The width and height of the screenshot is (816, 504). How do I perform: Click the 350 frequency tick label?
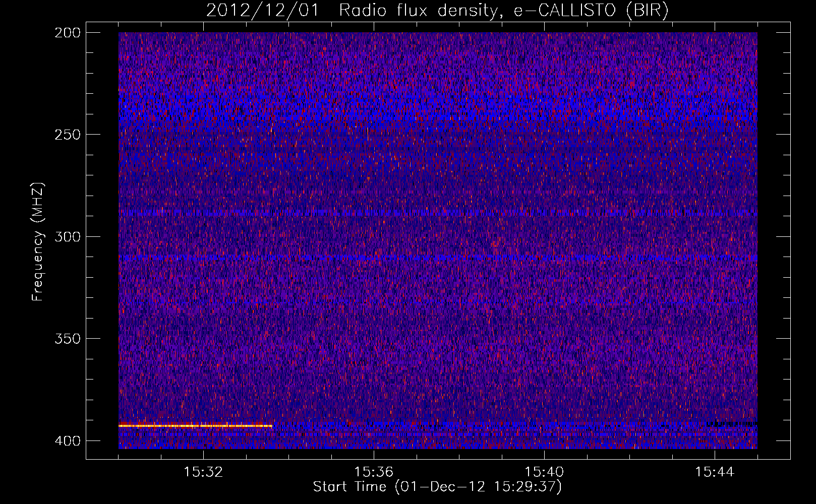pyautogui.click(x=67, y=338)
